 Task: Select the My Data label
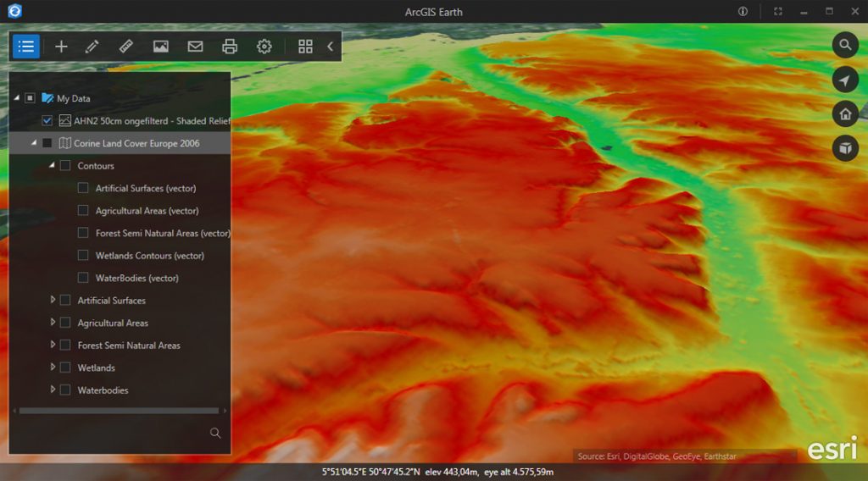pos(73,98)
